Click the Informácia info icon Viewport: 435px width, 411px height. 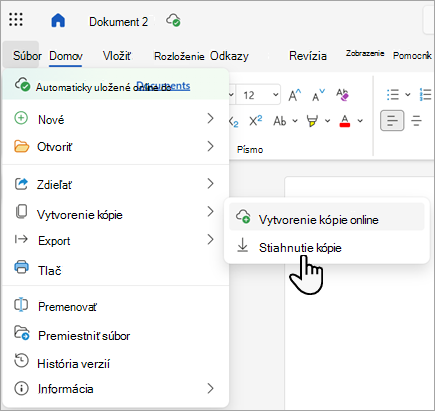pyautogui.click(x=21, y=388)
